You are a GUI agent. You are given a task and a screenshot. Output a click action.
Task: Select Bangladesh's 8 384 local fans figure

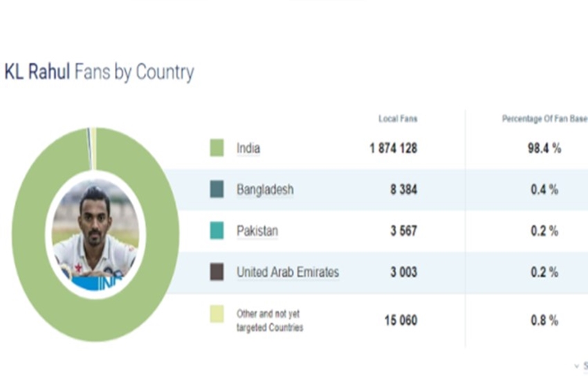tap(403, 189)
